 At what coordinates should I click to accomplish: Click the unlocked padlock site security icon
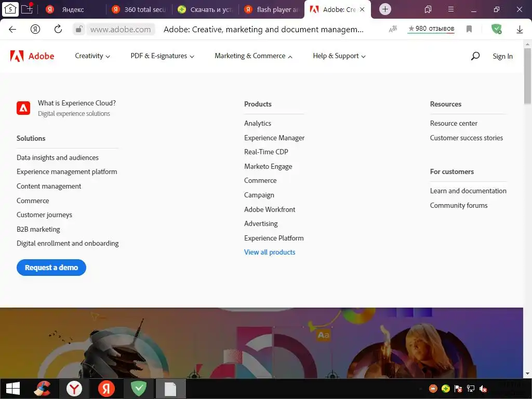click(x=78, y=29)
